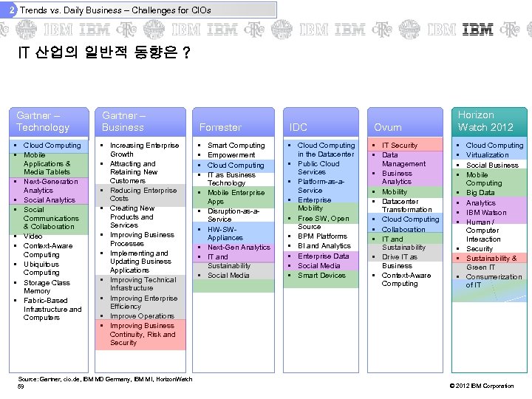
Task: Select 'Next-Generation Analytics' item
Action: [50, 186]
